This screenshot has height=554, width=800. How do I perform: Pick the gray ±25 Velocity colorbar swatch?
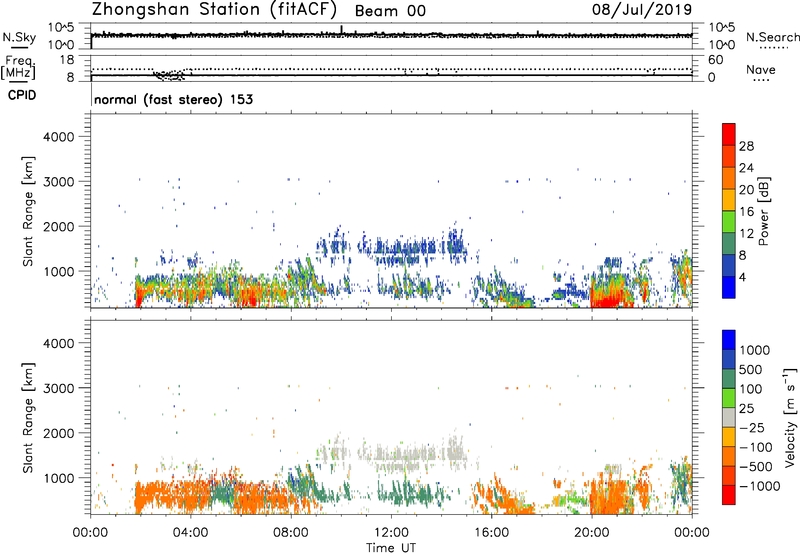(729, 417)
